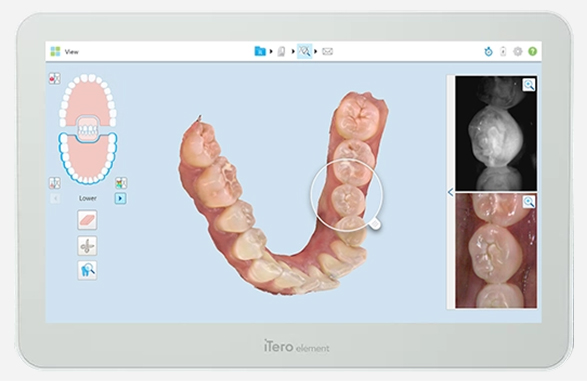This screenshot has height=381, width=587.
Task: Open the grayscale NIRI tooth thumbnail
Action: tap(496, 133)
